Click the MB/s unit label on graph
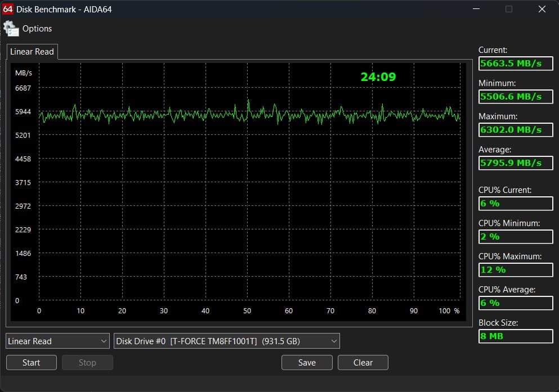559x392 pixels. click(x=24, y=73)
